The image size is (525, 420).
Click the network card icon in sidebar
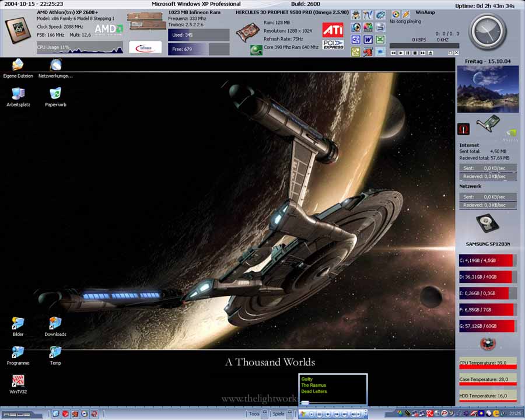[x=488, y=123]
